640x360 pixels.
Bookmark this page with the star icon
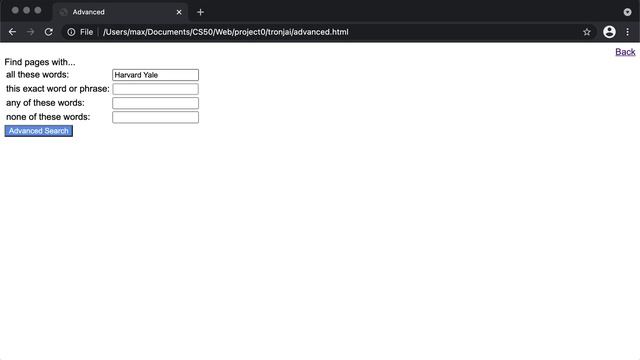(x=587, y=32)
